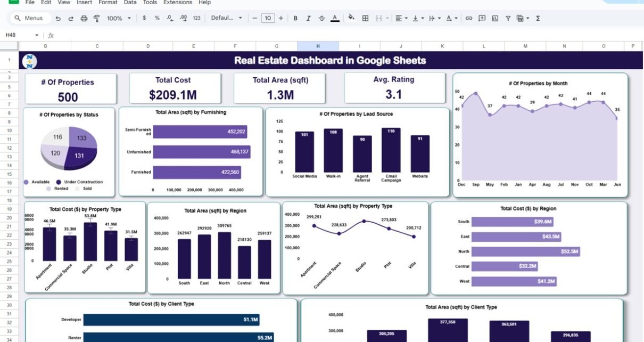Viewport: 644px width, 342px height.
Task: Click the Merge cells icon
Action: tap(379, 18)
